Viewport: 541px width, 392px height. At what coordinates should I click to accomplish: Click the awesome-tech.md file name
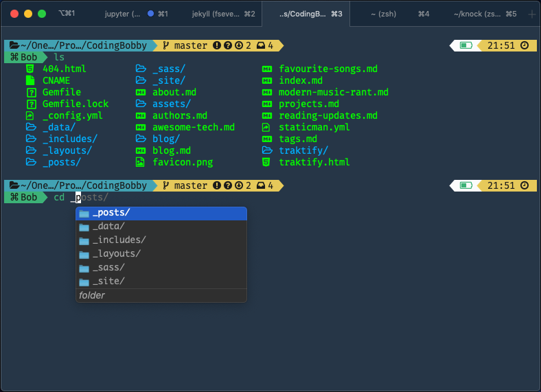click(x=194, y=127)
